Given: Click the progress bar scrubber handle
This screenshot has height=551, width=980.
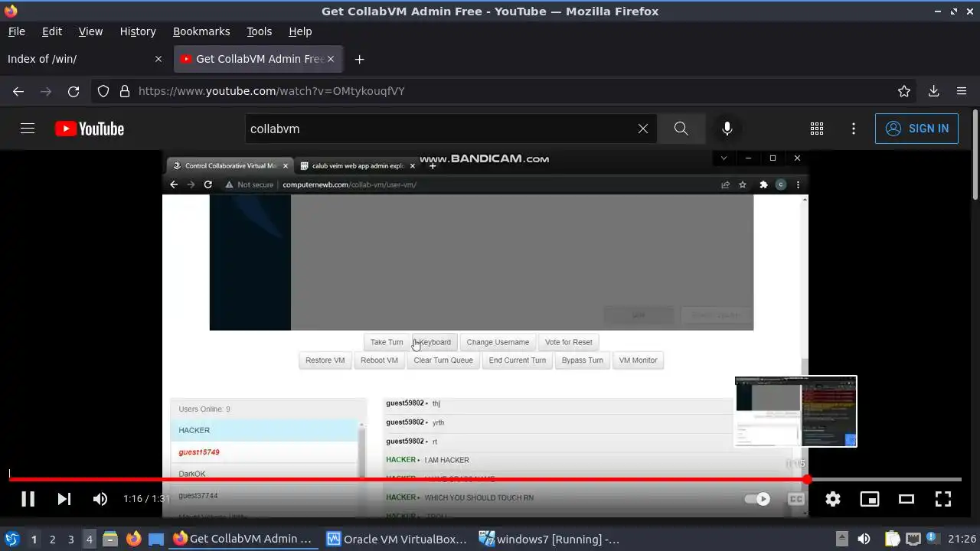Looking at the screenshot, I should pyautogui.click(x=808, y=480).
